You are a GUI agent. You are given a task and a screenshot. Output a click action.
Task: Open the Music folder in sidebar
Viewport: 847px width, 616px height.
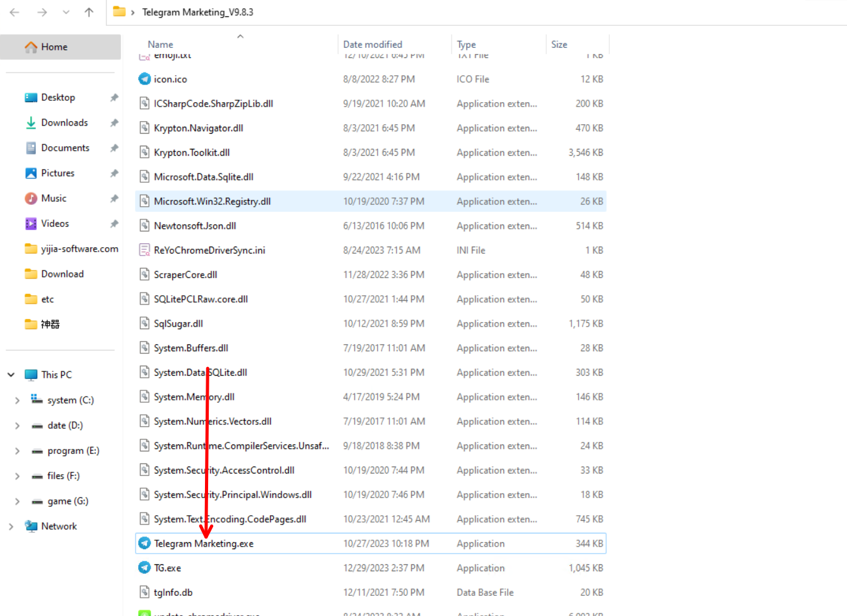(x=54, y=199)
